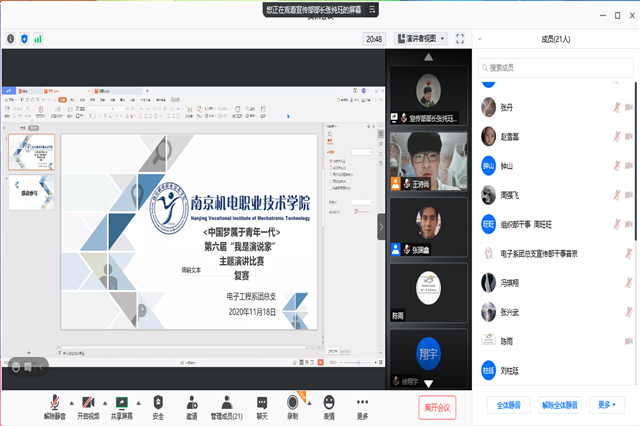Viewport: 640px width, 426px height.
Task: Expand the 更多 dropdown in members panel
Action: point(607,405)
